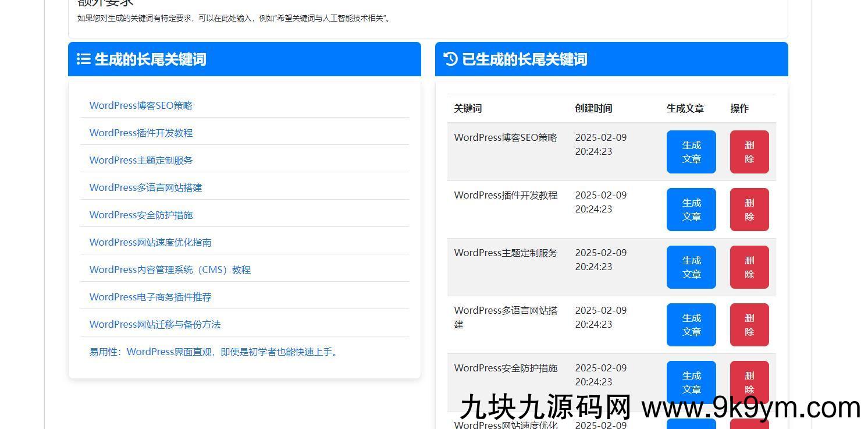This screenshot has height=429, width=868.
Task: Click the timestamp in WordPress多语言网站搭建 row
Action: [x=600, y=317]
